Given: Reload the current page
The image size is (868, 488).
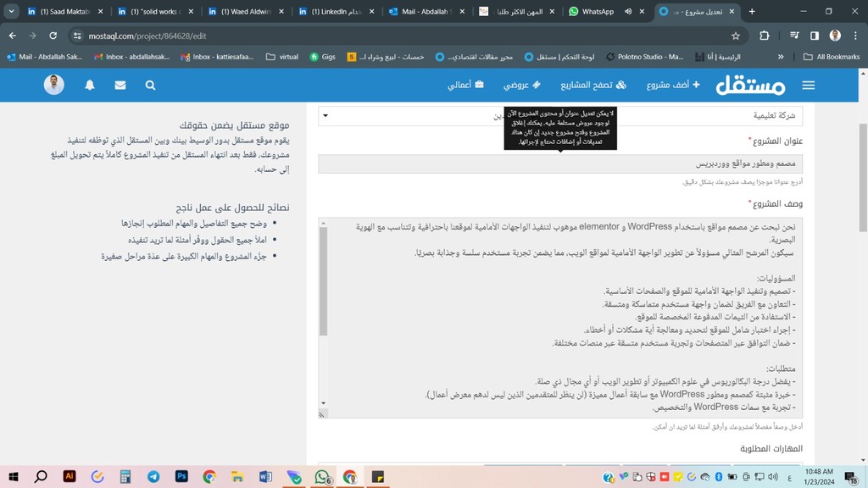Looking at the screenshot, I should (x=53, y=36).
